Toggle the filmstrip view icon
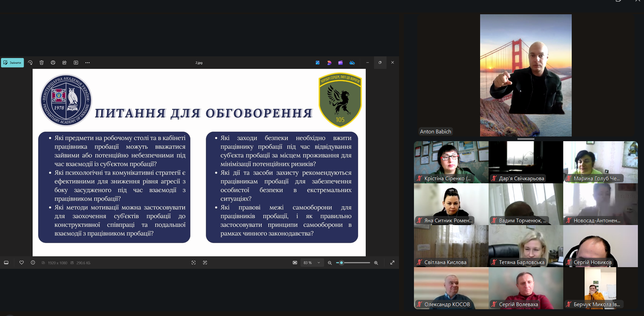Screen dimensions: 644x316 (x=6, y=263)
